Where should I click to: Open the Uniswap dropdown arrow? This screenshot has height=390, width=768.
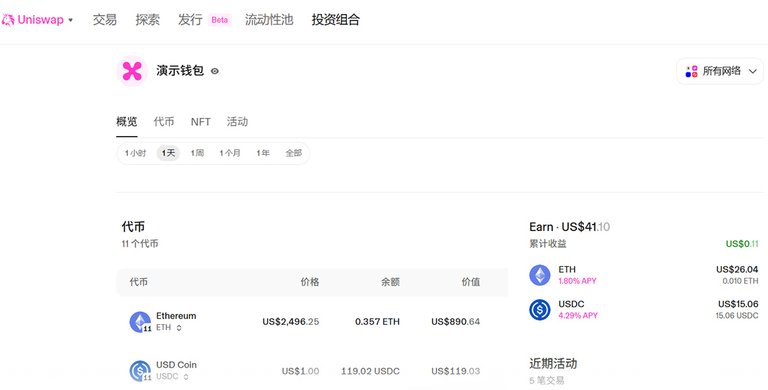click(x=71, y=20)
